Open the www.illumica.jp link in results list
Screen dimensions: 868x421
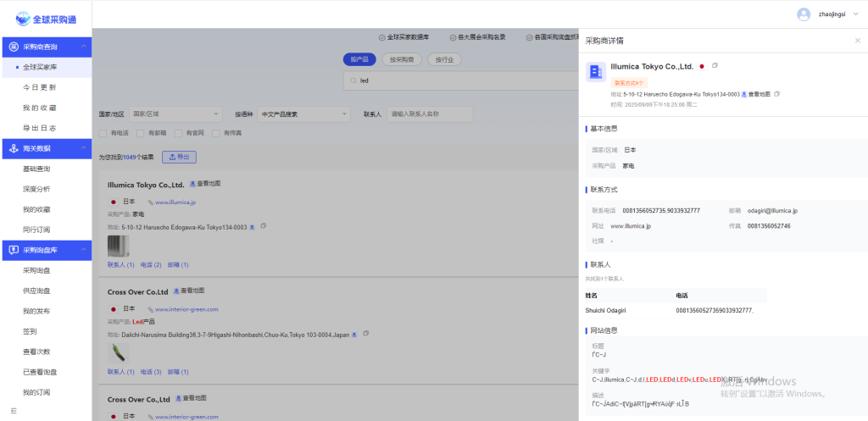pos(175,202)
